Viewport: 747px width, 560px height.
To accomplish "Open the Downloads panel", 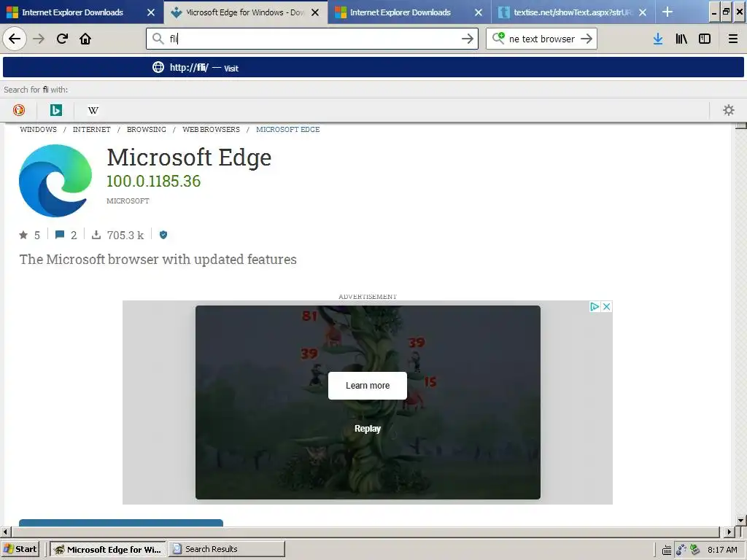I will 658,39.
